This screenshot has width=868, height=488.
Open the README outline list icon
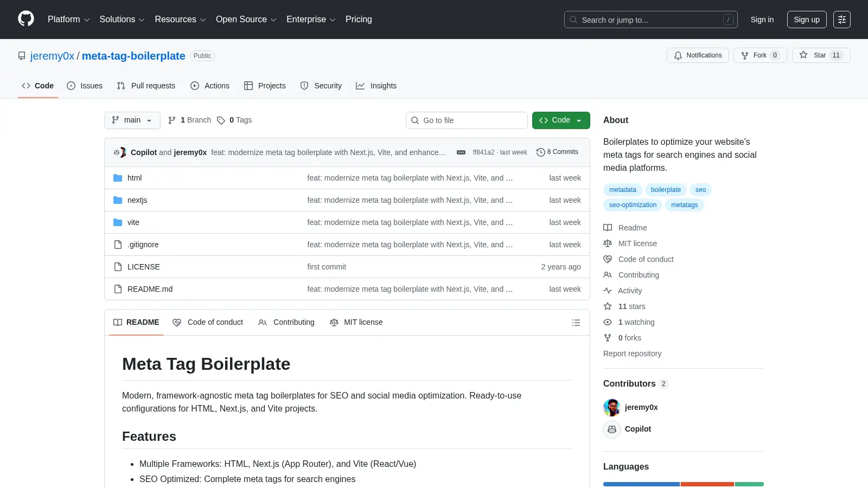576,323
